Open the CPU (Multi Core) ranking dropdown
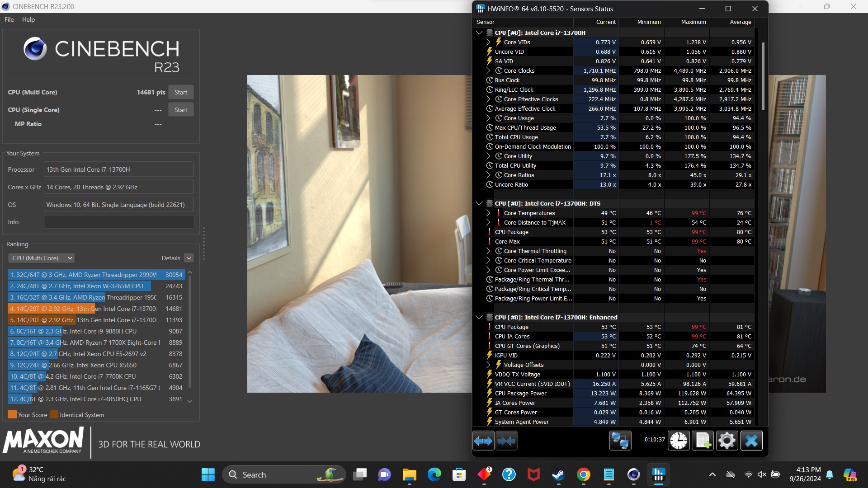This screenshot has height=488, width=868. pos(41,258)
